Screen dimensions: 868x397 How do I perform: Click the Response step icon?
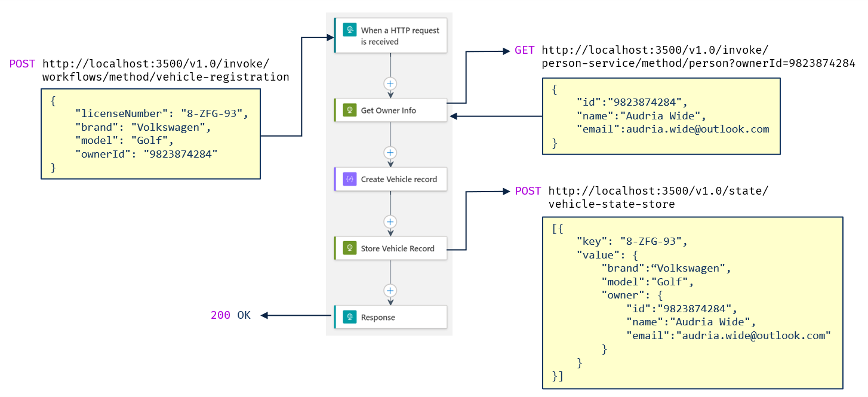click(349, 317)
